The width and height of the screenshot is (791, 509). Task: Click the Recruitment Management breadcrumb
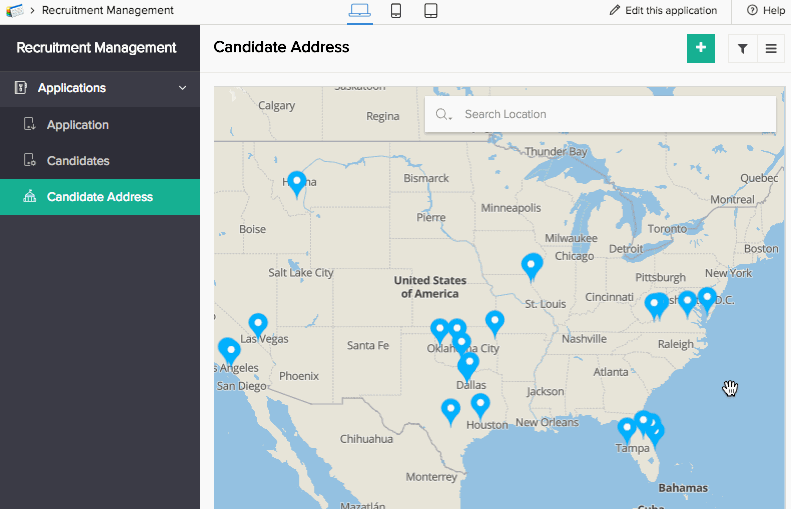pyautogui.click(x=107, y=10)
